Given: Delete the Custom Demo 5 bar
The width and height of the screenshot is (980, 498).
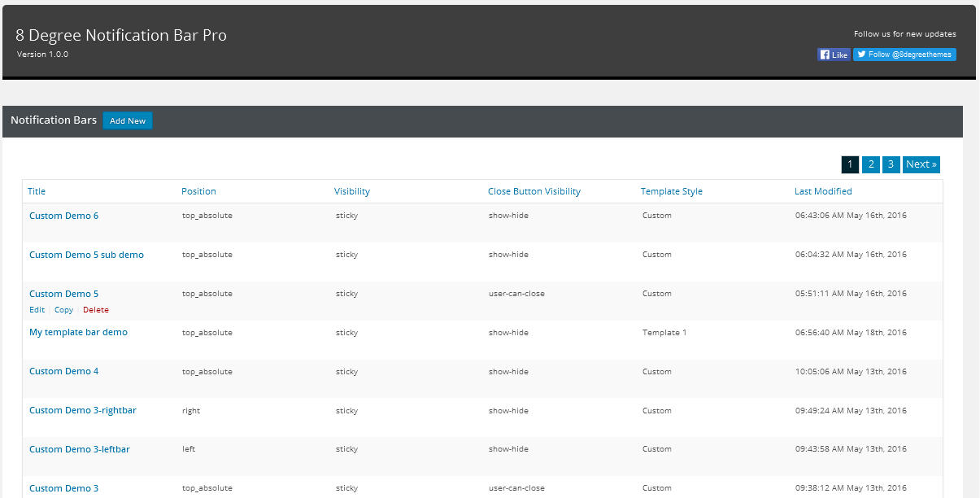Looking at the screenshot, I should pos(96,310).
